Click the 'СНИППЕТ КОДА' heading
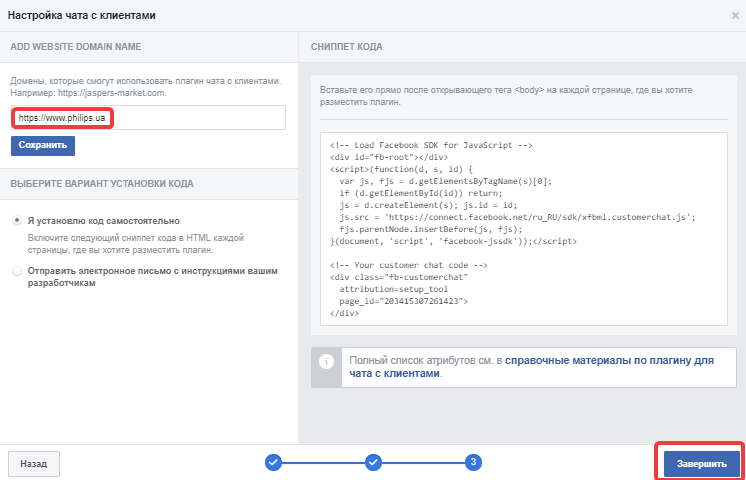 point(347,47)
